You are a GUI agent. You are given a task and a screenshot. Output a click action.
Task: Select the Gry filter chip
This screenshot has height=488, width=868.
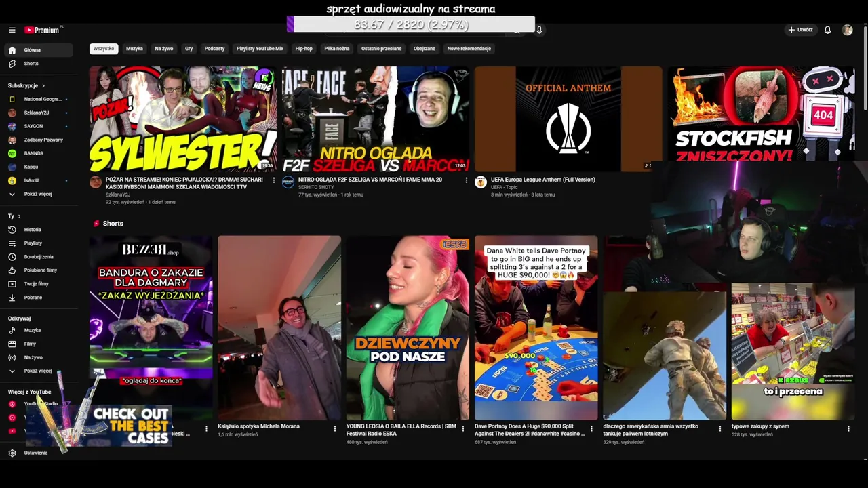[189, 49]
